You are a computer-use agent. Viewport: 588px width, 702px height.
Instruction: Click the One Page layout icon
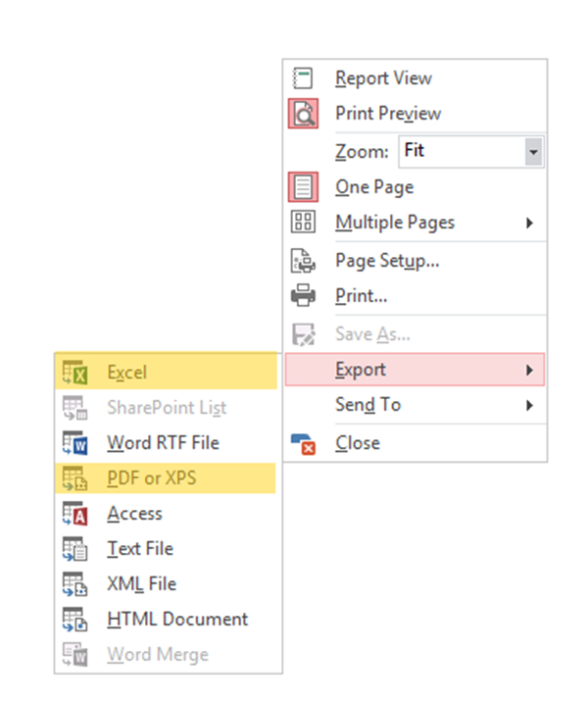click(x=304, y=186)
